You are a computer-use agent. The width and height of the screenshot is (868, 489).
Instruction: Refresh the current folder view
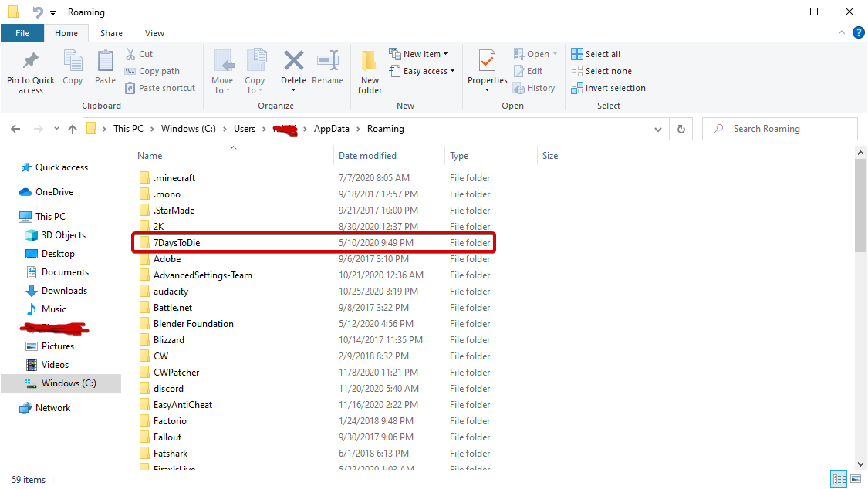coord(681,129)
